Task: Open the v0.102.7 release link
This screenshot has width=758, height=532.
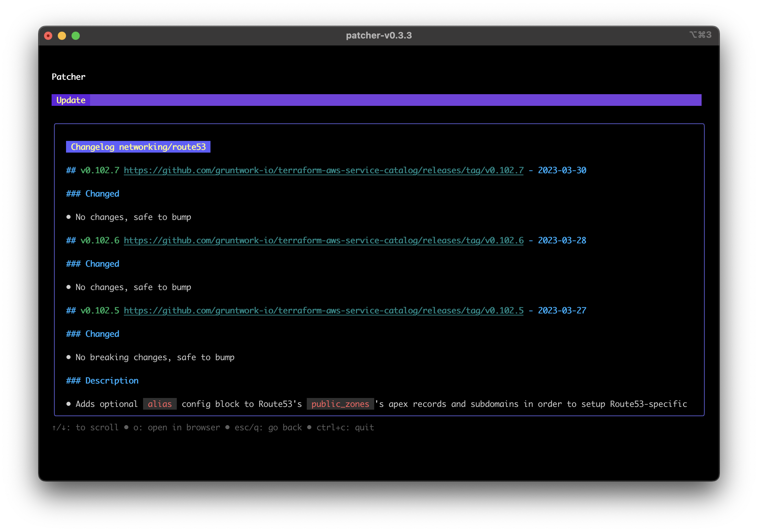Action: coord(323,170)
